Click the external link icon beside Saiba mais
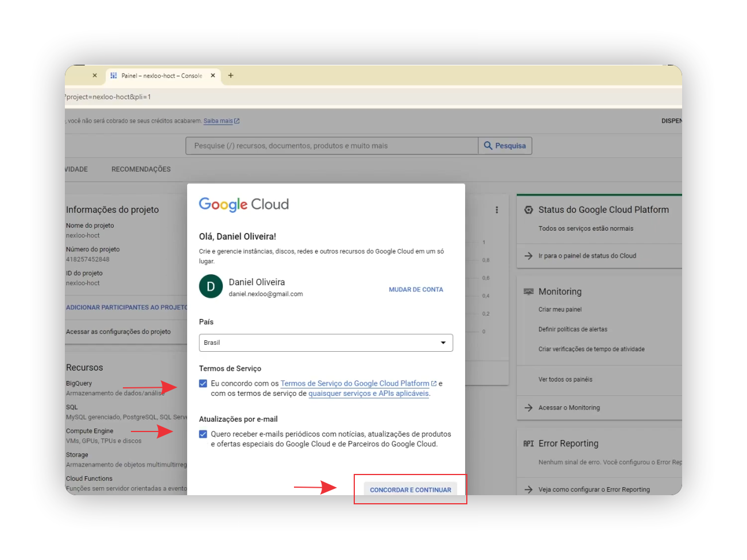The width and height of the screenshot is (747, 560). coord(237,121)
